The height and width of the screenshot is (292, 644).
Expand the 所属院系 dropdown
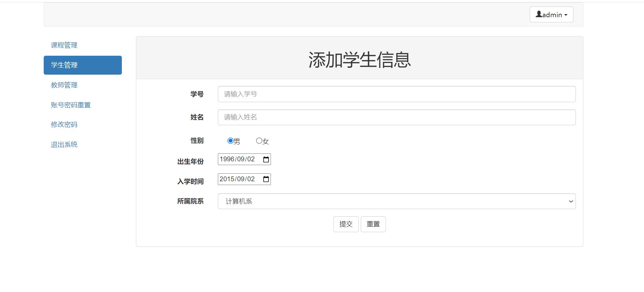click(397, 201)
